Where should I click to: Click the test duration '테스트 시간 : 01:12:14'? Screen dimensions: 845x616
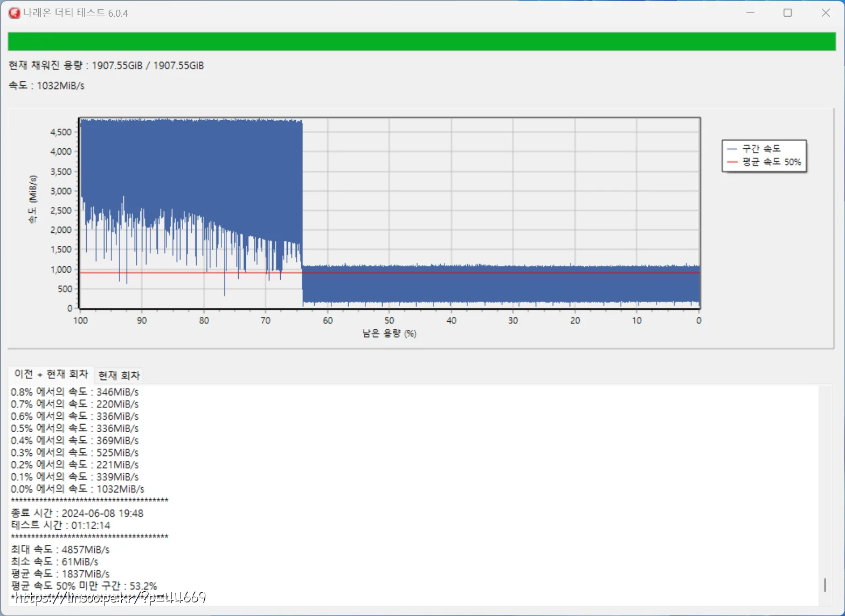pyautogui.click(x=60, y=525)
